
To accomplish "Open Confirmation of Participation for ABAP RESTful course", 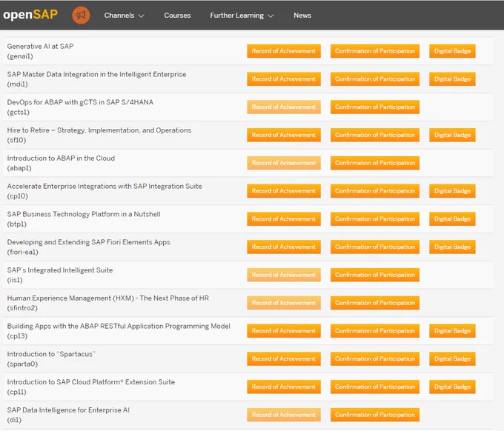I will click(375, 330).
